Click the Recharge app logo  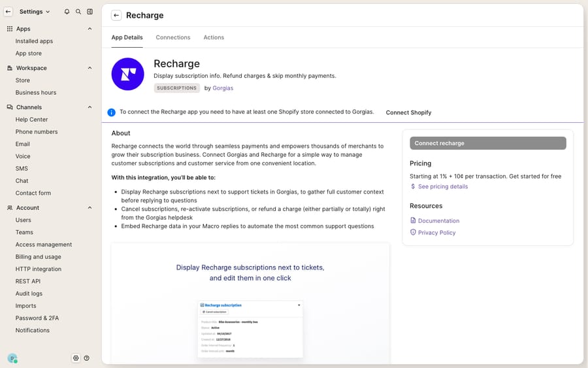(x=127, y=74)
